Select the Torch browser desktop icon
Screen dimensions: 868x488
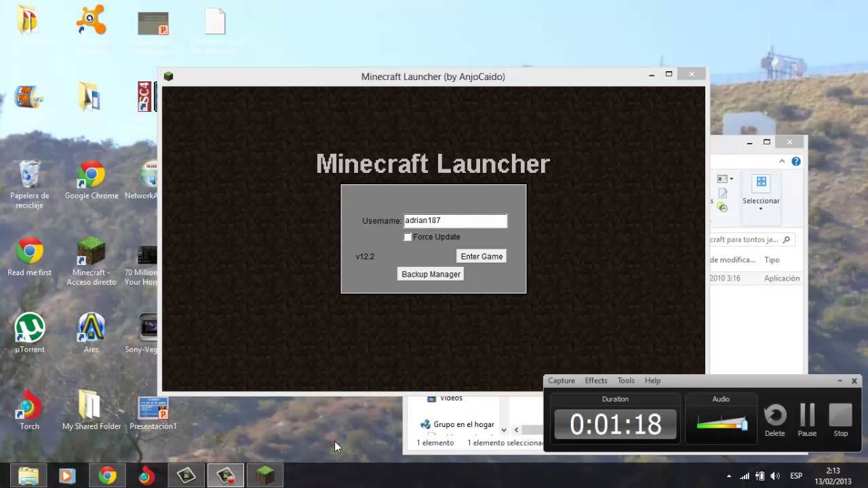[29, 410]
